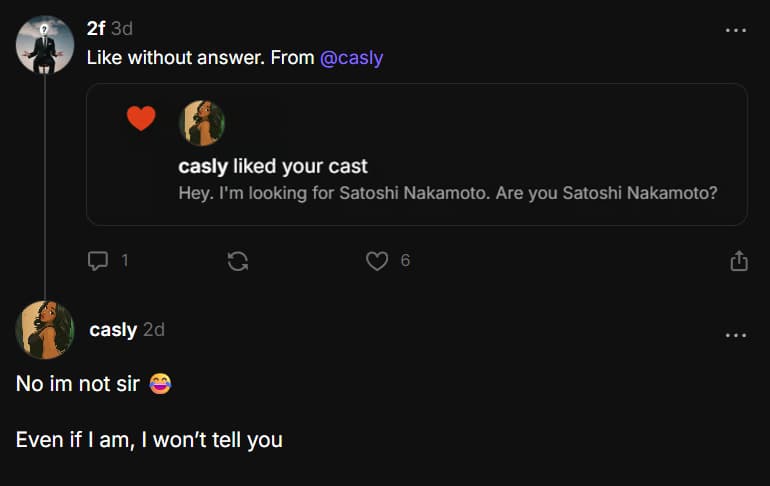
Task: Click casly's avatar inside the embedded notification
Action: point(201,123)
